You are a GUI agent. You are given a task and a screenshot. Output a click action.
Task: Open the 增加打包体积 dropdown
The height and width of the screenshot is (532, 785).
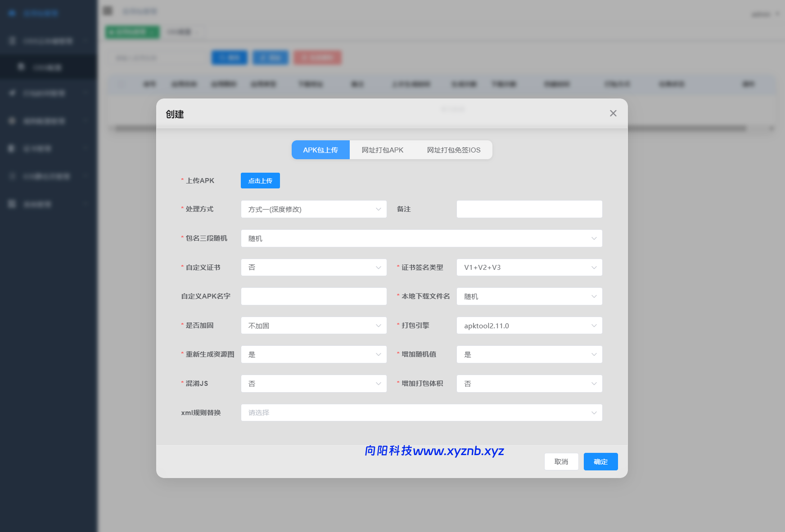click(x=529, y=384)
